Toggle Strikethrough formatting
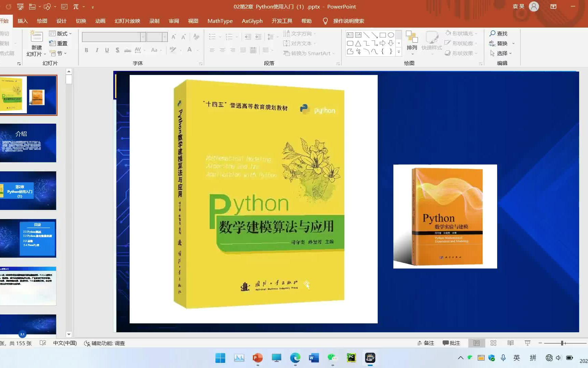 (x=128, y=50)
